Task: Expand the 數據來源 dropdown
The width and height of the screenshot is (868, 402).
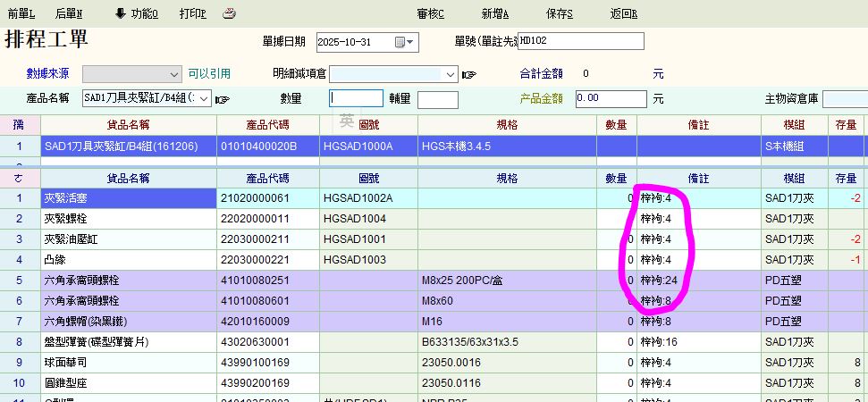Action: (x=173, y=74)
